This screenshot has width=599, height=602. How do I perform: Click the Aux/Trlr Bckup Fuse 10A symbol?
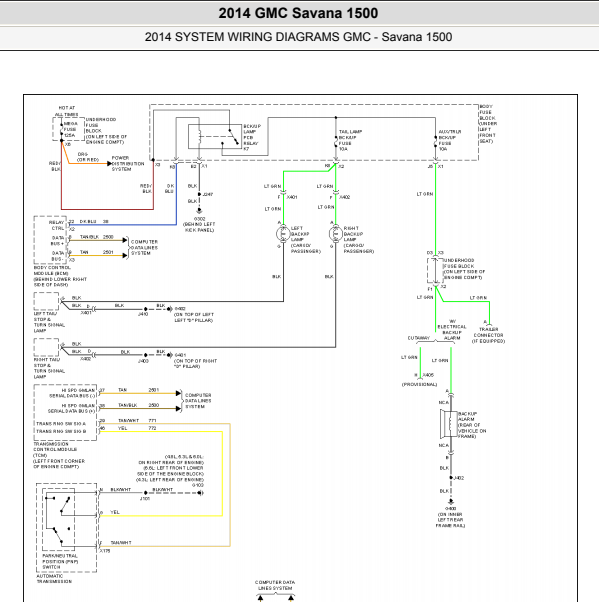pyautogui.click(x=435, y=144)
